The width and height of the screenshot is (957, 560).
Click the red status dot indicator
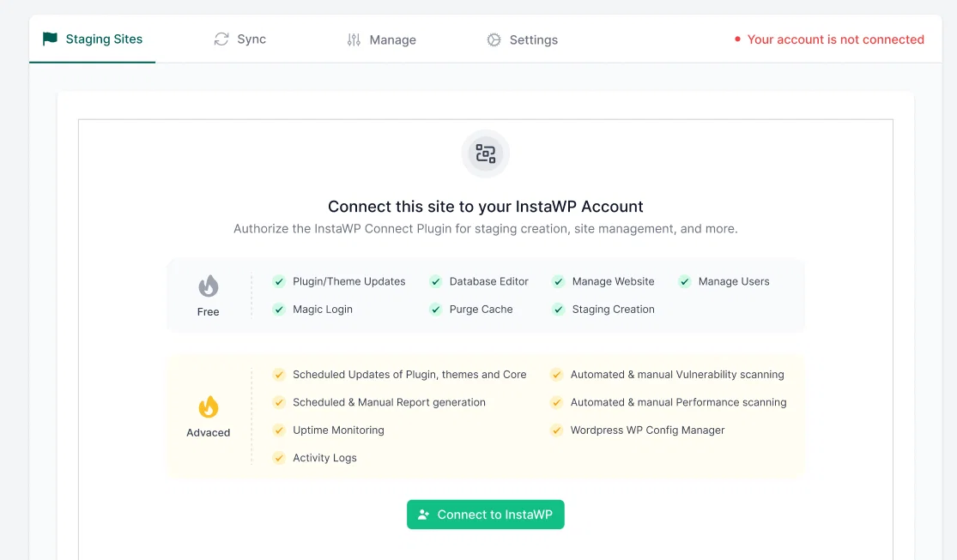point(737,39)
